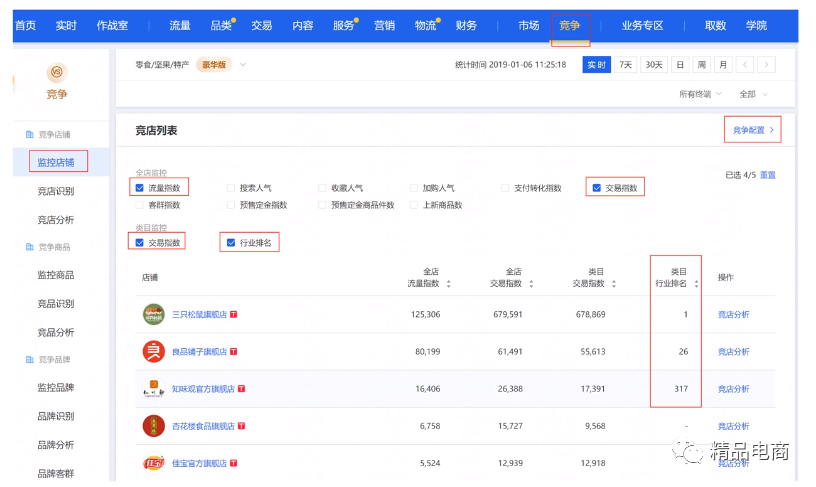Open 竞店分析 sidebar entry
The height and width of the screenshot is (487, 816).
[x=56, y=220]
